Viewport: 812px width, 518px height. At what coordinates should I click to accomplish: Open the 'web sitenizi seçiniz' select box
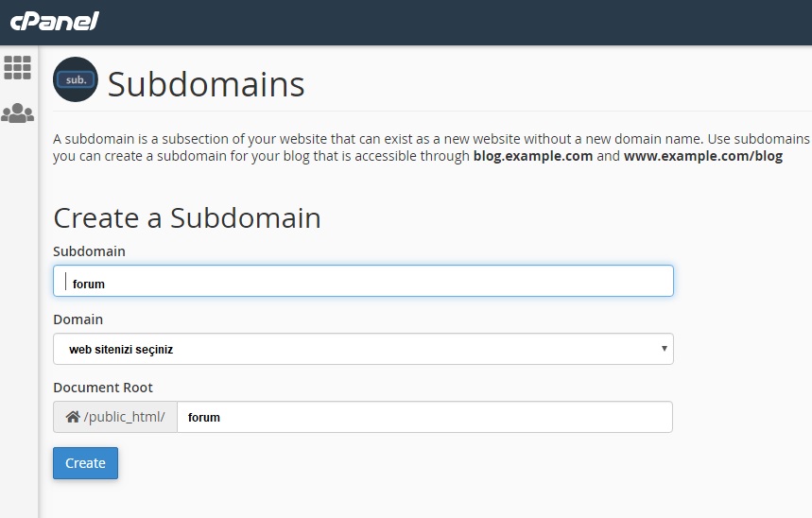363,349
